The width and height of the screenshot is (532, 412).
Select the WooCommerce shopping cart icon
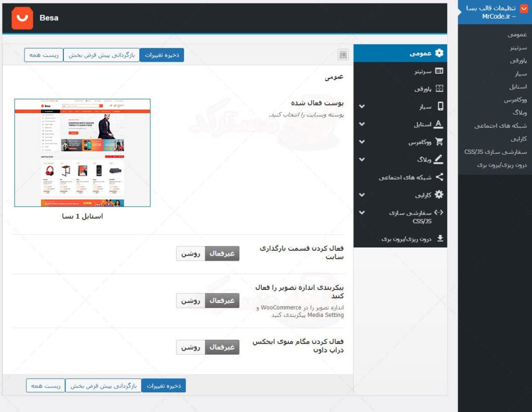click(438, 141)
